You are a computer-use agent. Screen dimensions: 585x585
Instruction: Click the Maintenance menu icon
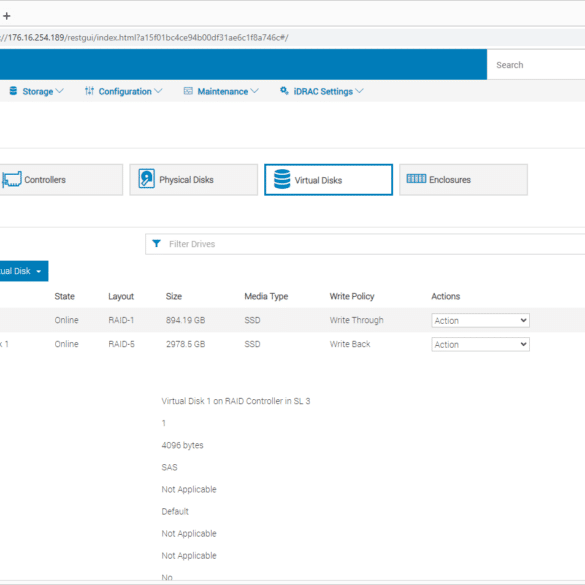point(188,91)
